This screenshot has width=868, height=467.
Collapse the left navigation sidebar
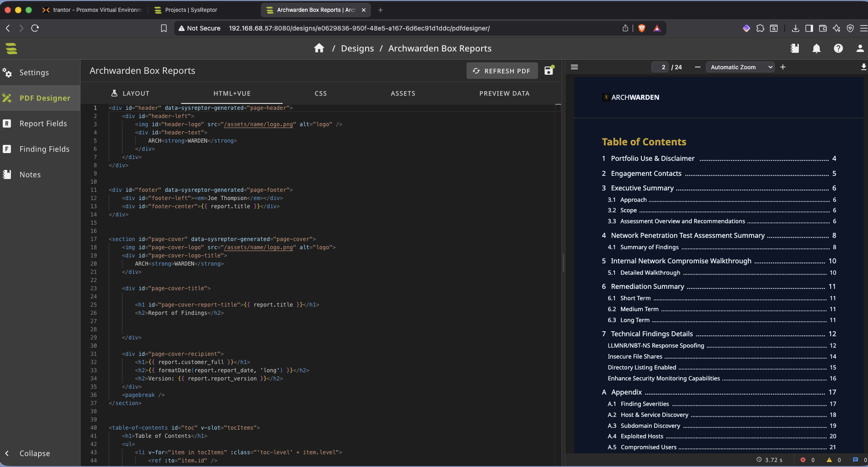pos(32,453)
